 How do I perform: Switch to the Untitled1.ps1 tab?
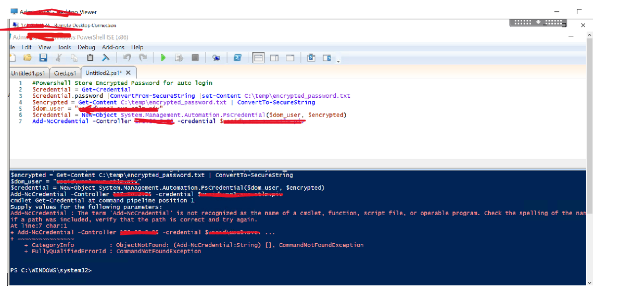[29, 73]
